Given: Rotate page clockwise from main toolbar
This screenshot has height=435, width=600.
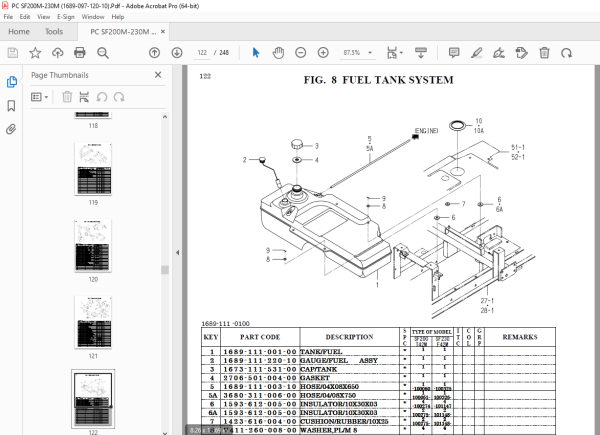Looking at the screenshot, I should click(x=566, y=53).
